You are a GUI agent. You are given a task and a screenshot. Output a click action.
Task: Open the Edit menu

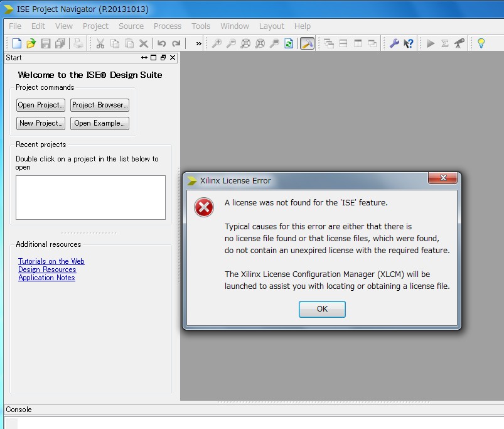38,26
